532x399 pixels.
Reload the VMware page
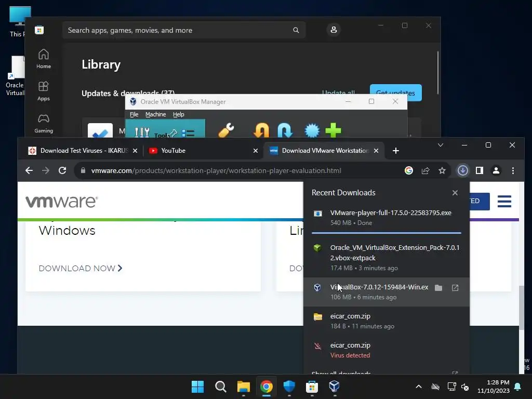point(62,170)
